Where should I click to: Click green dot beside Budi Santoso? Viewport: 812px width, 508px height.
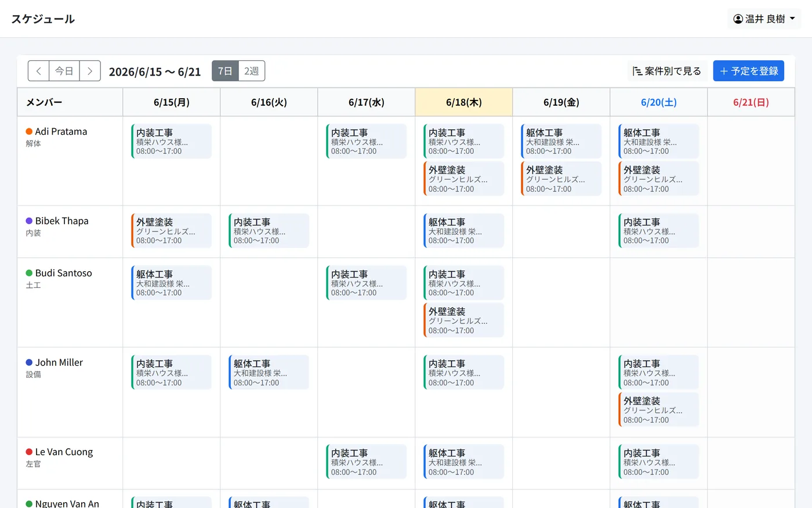click(29, 273)
